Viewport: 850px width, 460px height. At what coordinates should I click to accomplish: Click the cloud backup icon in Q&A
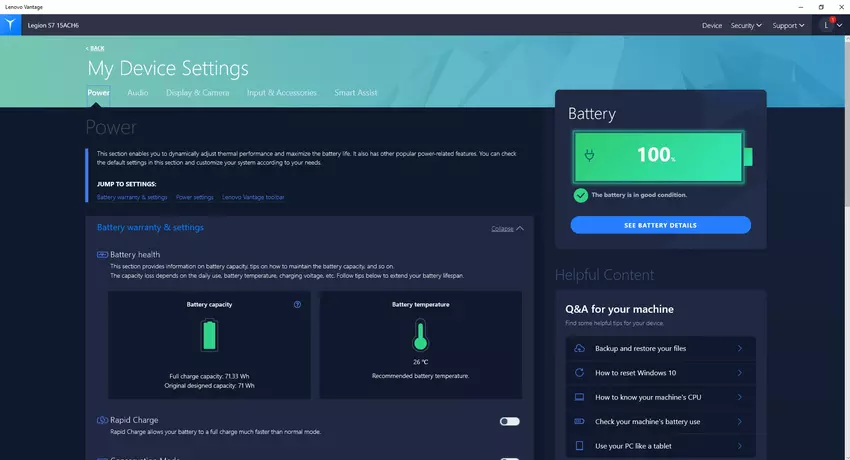click(x=579, y=348)
